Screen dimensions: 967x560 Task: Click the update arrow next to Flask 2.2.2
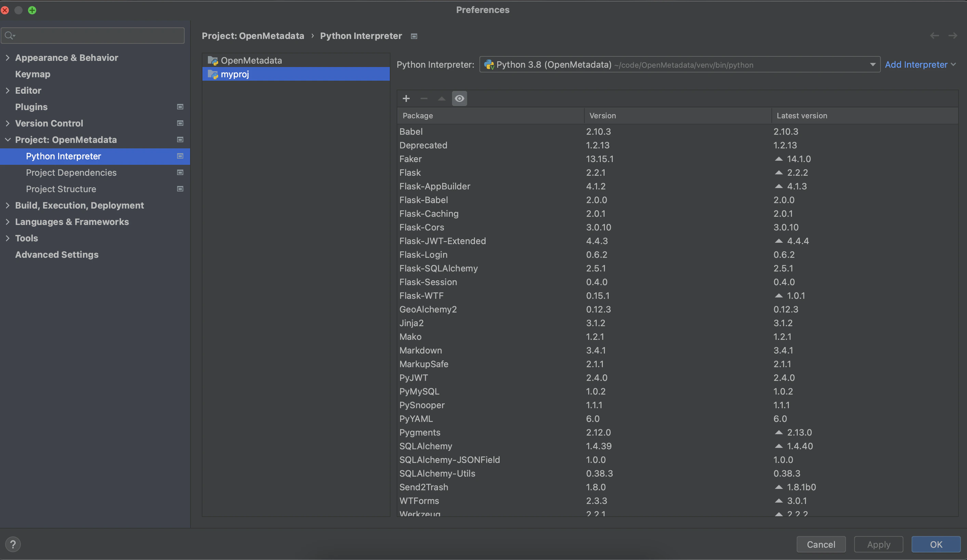click(779, 173)
